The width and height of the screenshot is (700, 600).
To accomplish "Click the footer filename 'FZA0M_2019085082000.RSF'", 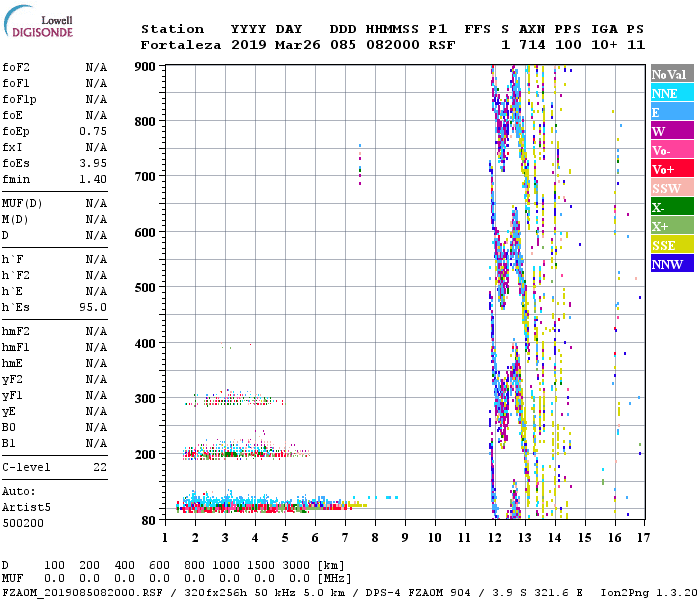I will [82, 593].
